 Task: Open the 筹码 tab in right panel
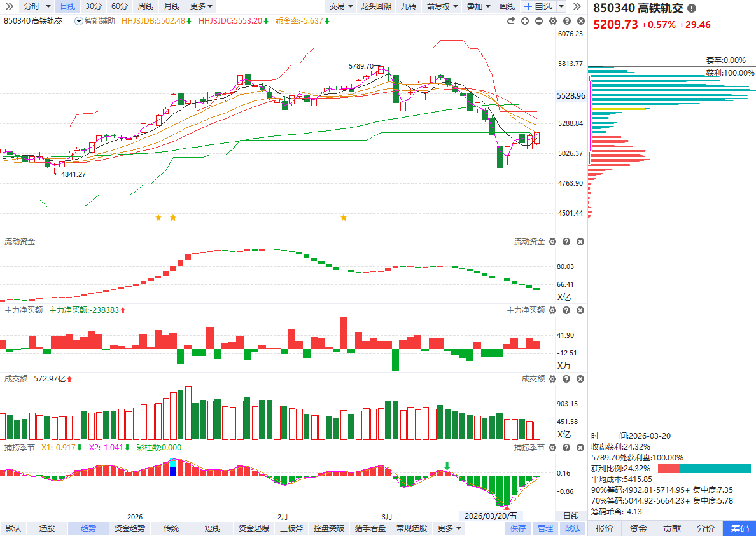tap(739, 528)
